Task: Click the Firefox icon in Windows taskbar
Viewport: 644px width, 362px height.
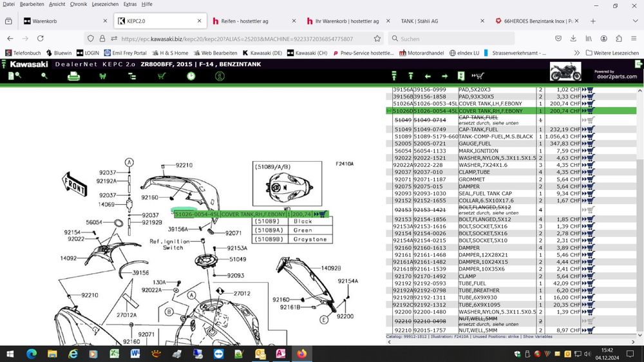Action: point(301,354)
